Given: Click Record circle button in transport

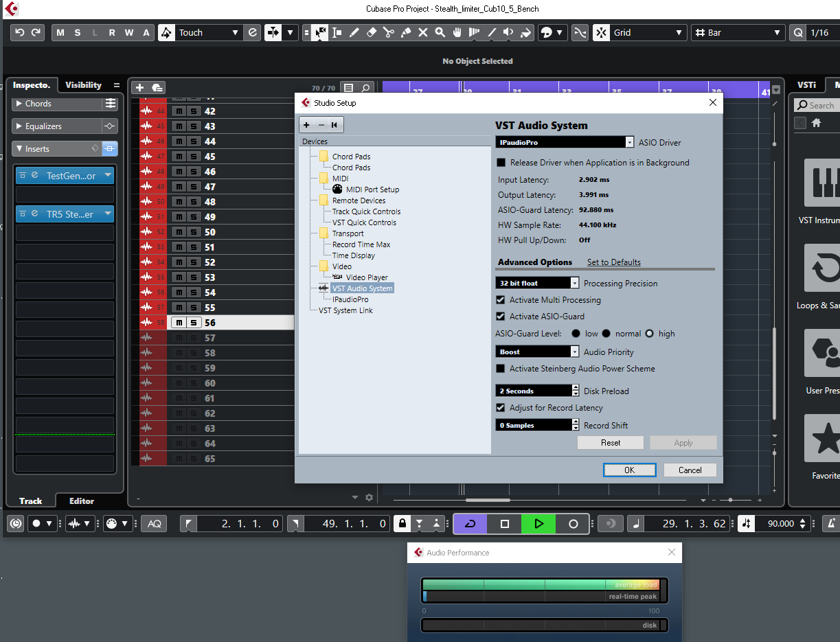Looking at the screenshot, I should tap(574, 524).
